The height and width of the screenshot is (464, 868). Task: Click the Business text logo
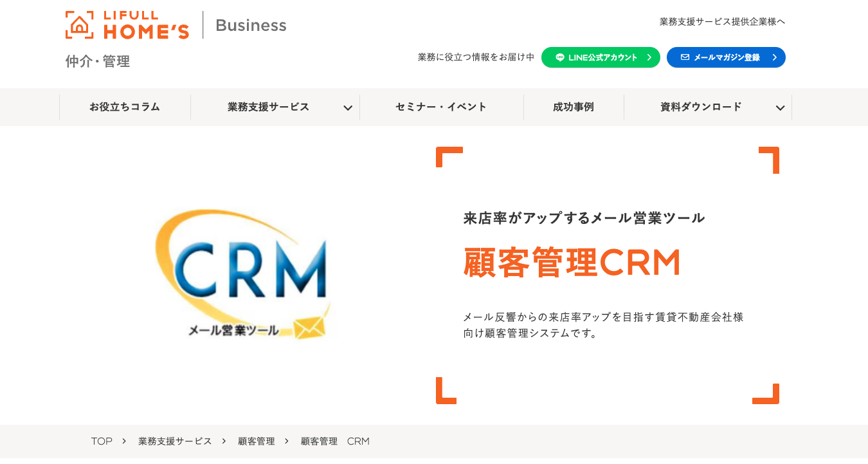(x=251, y=25)
